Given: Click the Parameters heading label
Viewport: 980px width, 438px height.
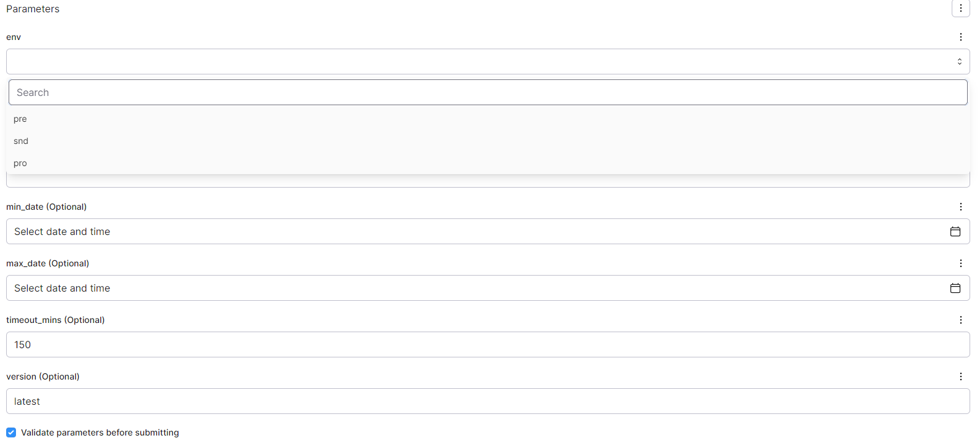Looking at the screenshot, I should pyautogui.click(x=33, y=9).
